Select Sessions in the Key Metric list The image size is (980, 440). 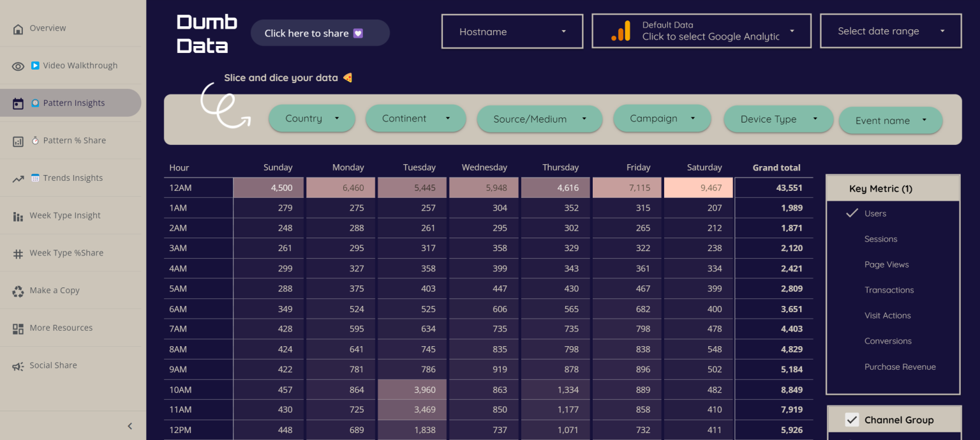pyautogui.click(x=880, y=239)
